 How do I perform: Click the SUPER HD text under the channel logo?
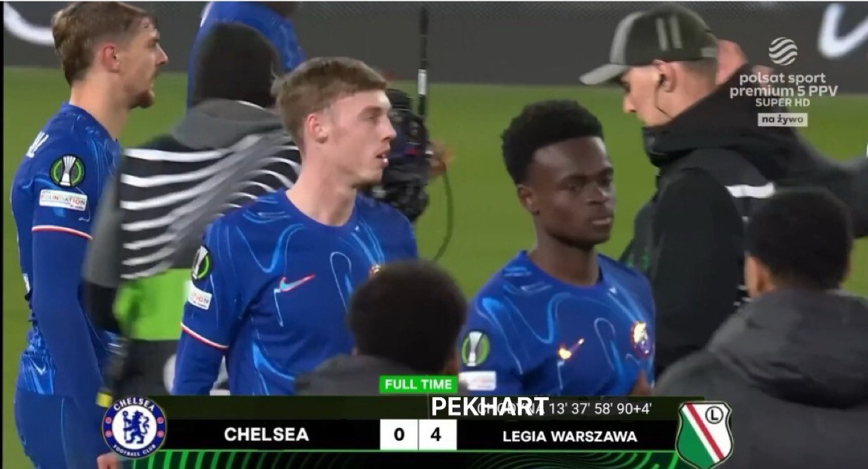pyautogui.click(x=782, y=102)
